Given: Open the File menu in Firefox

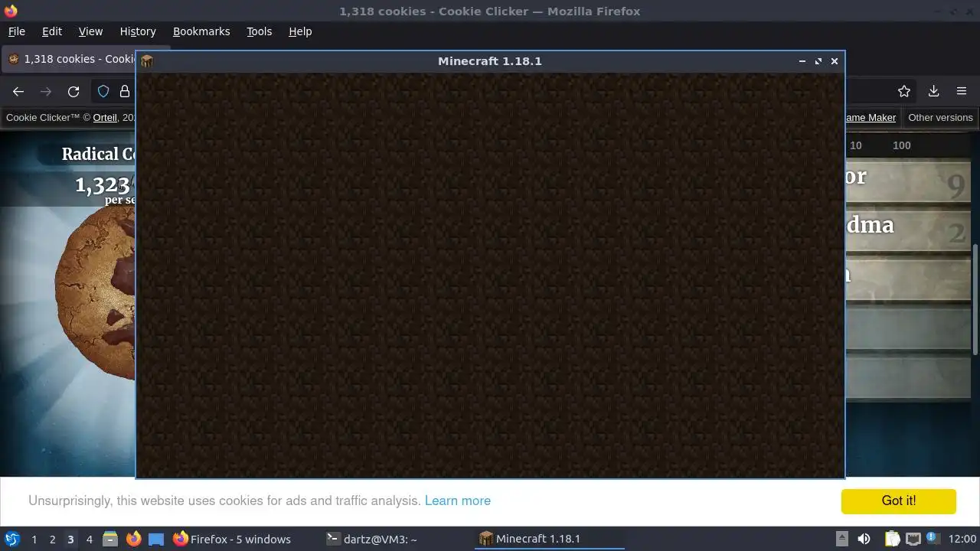Looking at the screenshot, I should 16,31.
